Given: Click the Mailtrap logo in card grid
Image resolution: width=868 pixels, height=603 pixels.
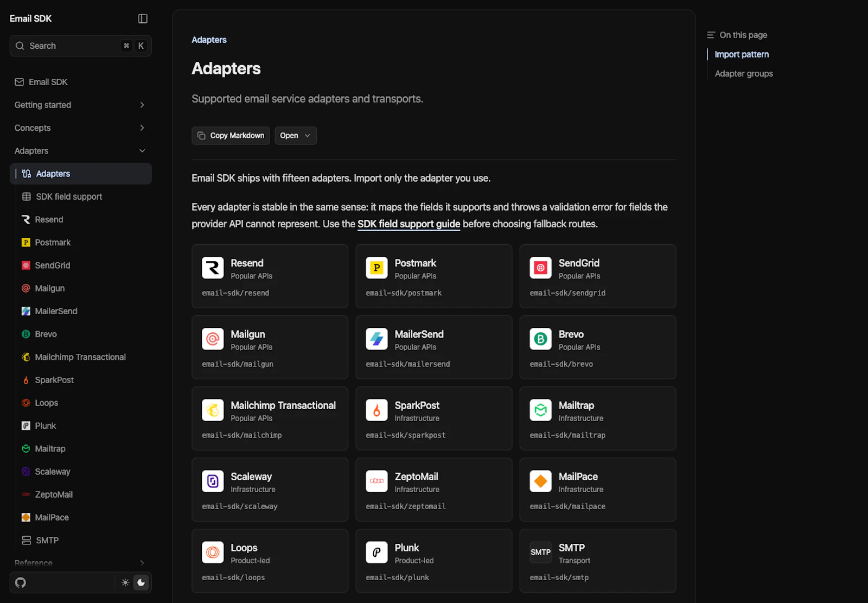Looking at the screenshot, I should pos(540,410).
